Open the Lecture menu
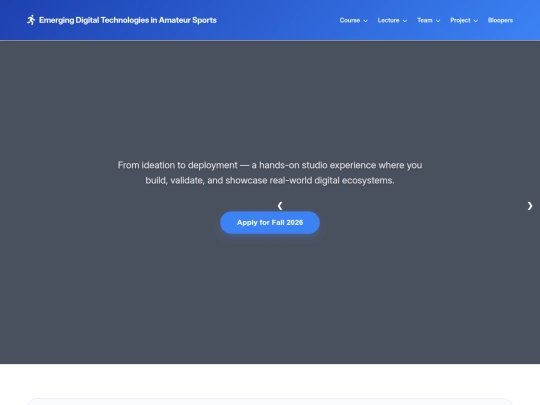The image size is (540, 405). pos(392,20)
